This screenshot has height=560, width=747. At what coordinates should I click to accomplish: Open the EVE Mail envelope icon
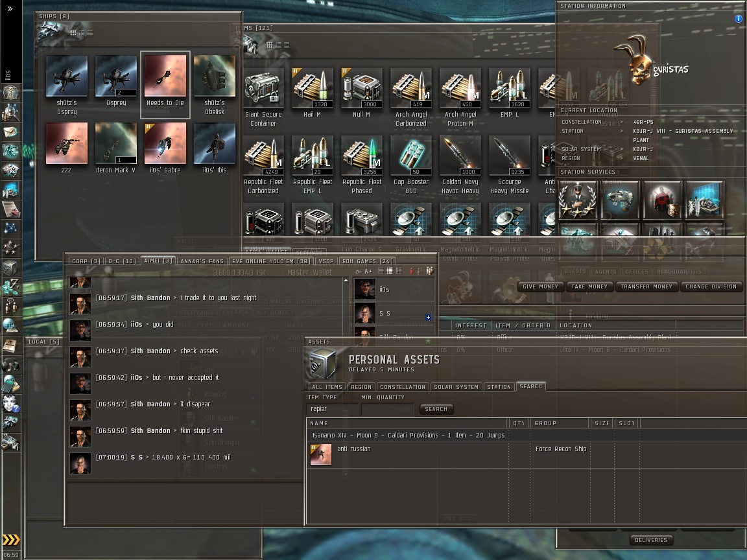pos(10,132)
